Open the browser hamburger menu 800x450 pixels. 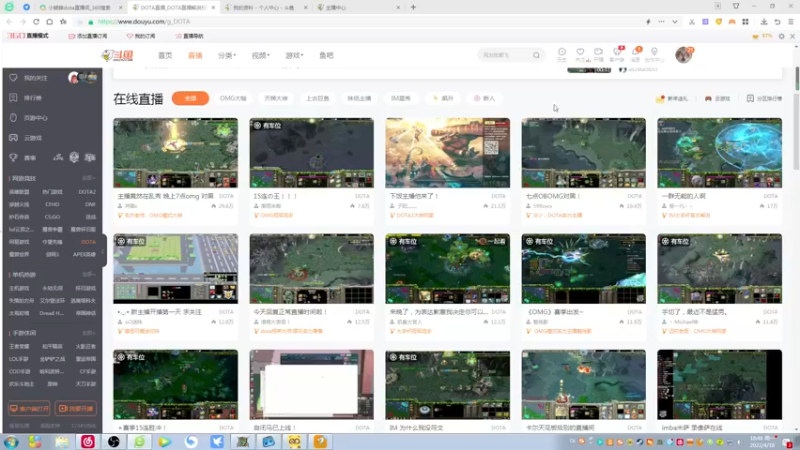click(791, 22)
